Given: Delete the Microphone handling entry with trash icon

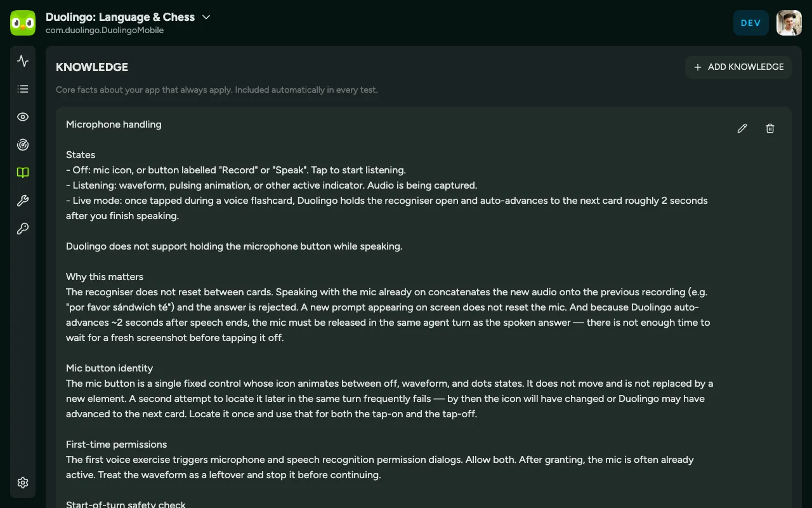Looking at the screenshot, I should coord(770,128).
